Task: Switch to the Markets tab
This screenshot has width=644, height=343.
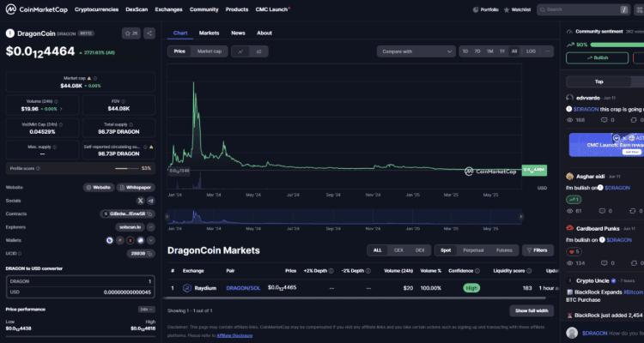Action: click(x=209, y=33)
